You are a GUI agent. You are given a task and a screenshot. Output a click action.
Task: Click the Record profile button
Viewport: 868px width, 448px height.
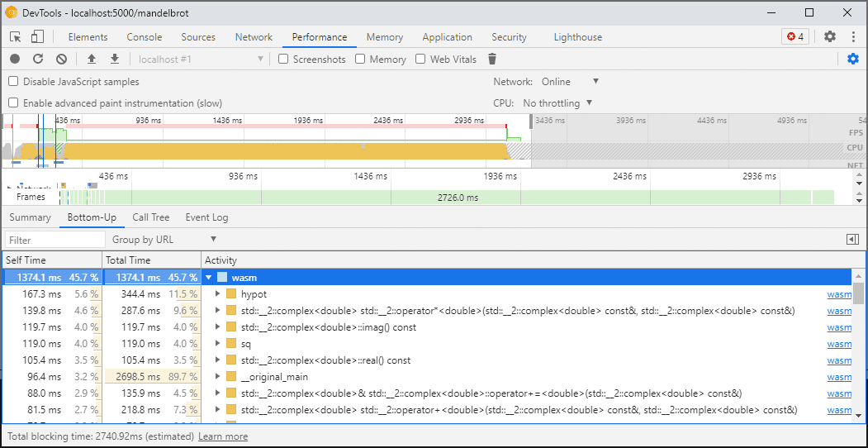pos(15,59)
